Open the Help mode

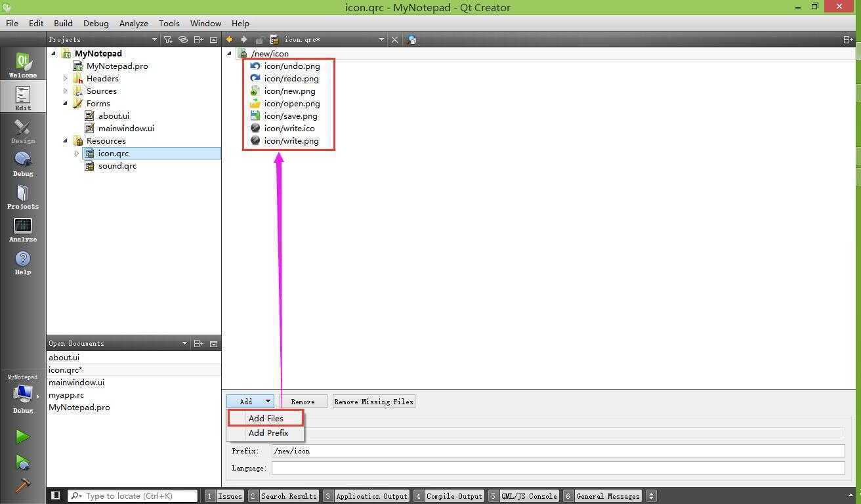point(23,262)
